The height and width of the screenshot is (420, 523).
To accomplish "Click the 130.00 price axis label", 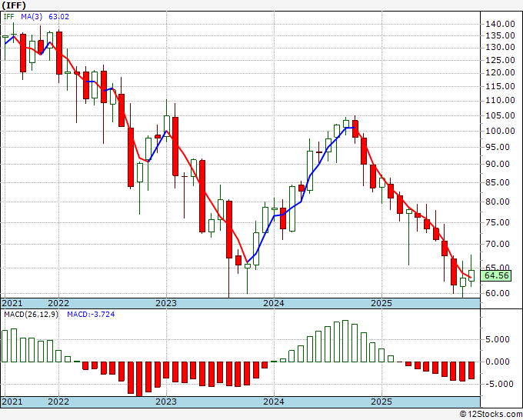I will (500, 48).
